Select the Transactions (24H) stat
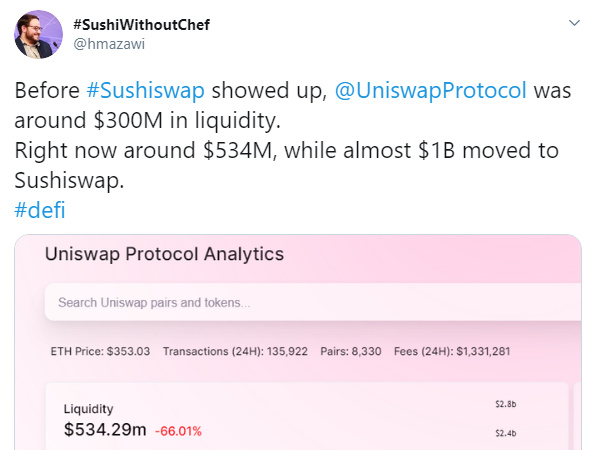 point(235,351)
